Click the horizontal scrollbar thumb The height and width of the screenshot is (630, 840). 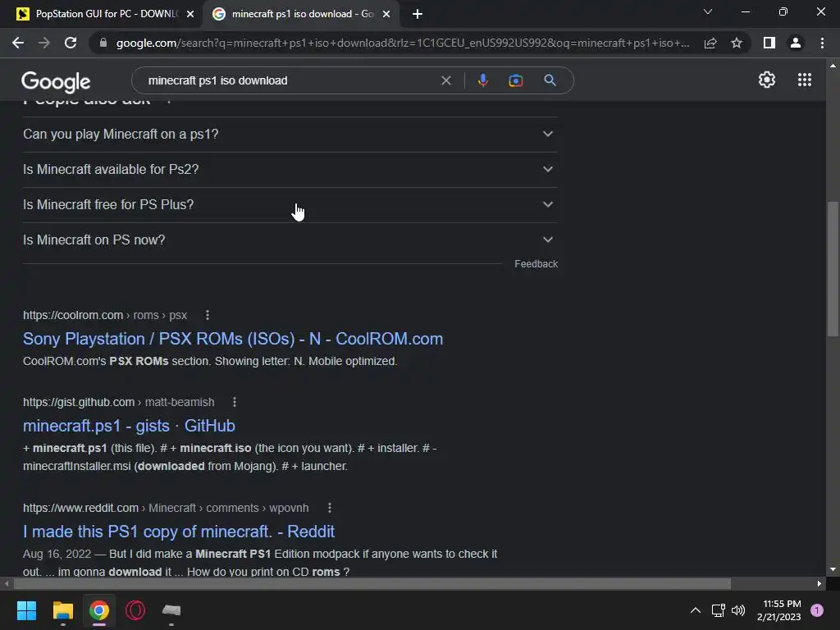pos(372,583)
